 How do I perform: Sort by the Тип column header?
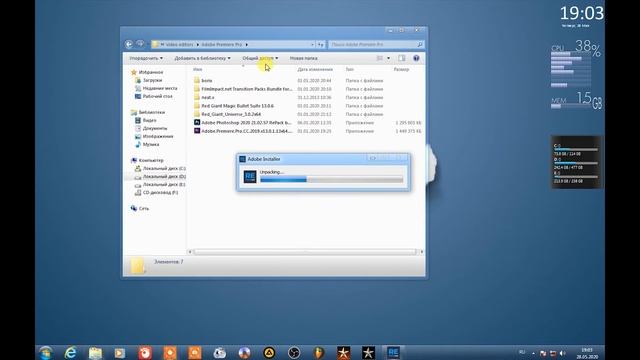pyautogui.click(x=349, y=69)
